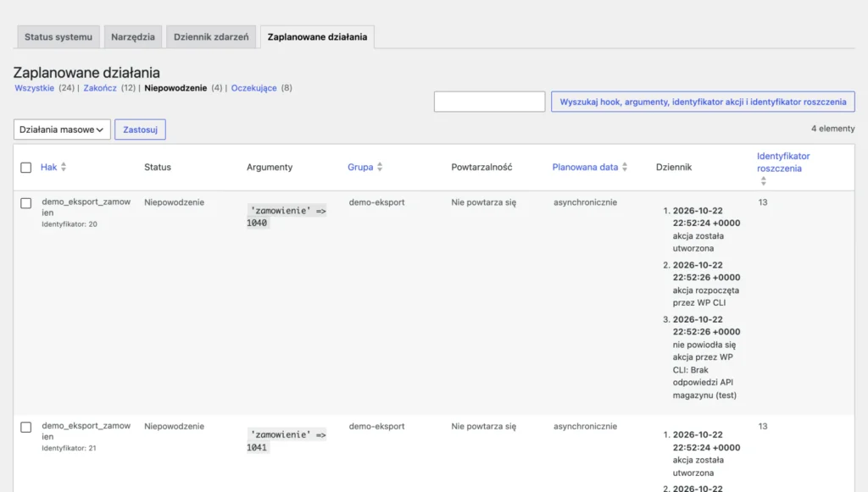Select the checkbox for row Identyfikator: 21
868x492 pixels.
[x=26, y=427]
